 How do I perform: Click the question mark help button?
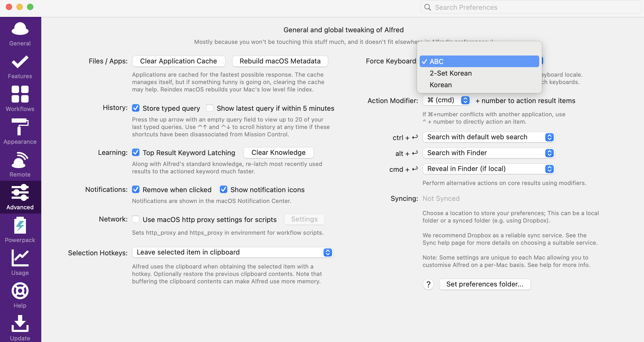(428, 284)
